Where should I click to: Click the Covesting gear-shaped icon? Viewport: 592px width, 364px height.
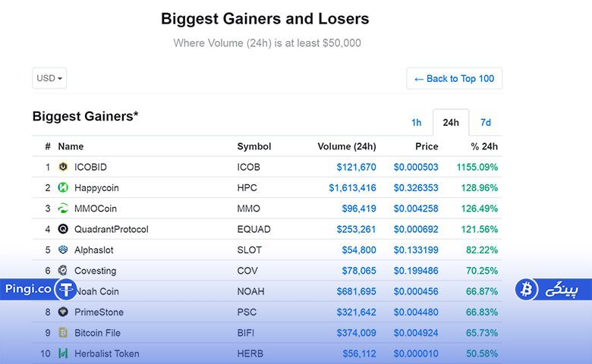pyautogui.click(x=63, y=271)
